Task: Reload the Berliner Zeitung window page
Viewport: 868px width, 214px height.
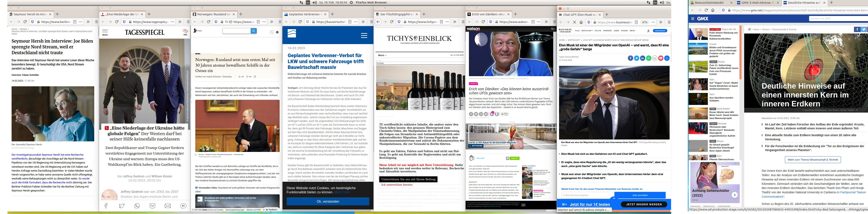Action: pyautogui.click(x=25, y=22)
